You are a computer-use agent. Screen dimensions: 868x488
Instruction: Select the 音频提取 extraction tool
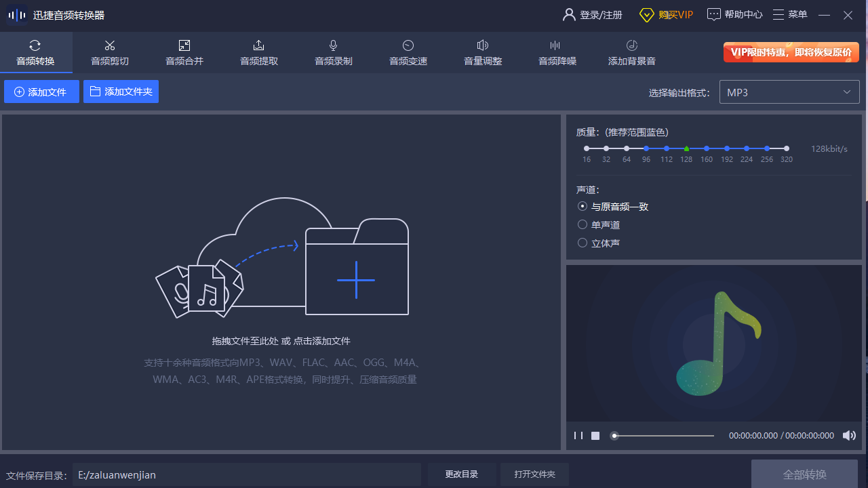point(258,53)
